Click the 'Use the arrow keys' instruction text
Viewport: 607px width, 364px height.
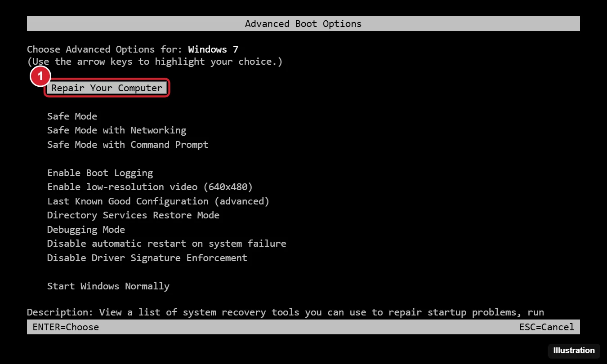coord(155,62)
